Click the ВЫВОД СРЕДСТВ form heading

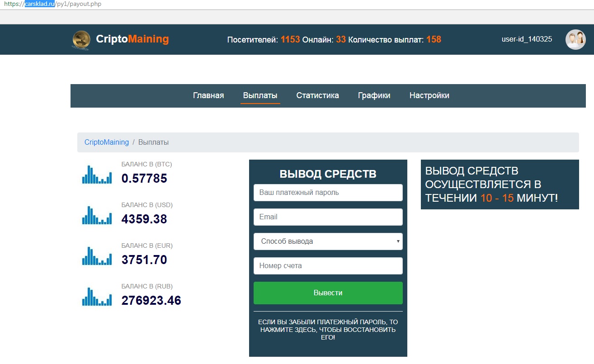pyautogui.click(x=328, y=174)
